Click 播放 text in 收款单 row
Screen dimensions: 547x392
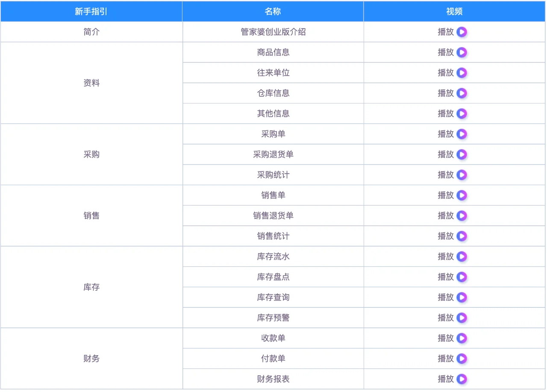[x=446, y=338]
